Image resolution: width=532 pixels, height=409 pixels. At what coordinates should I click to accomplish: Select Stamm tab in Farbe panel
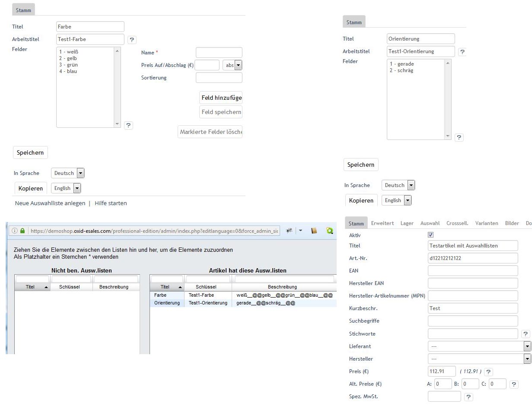point(24,10)
